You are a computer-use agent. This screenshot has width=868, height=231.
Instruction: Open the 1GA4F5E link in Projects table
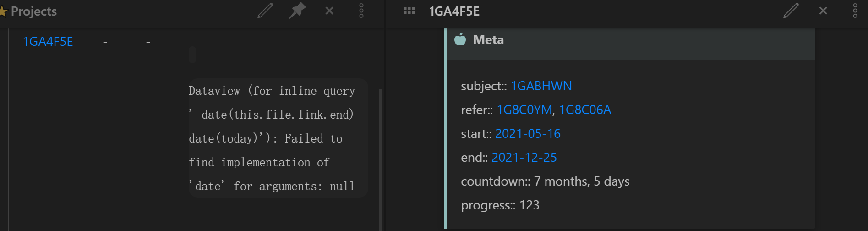pyautogui.click(x=48, y=42)
